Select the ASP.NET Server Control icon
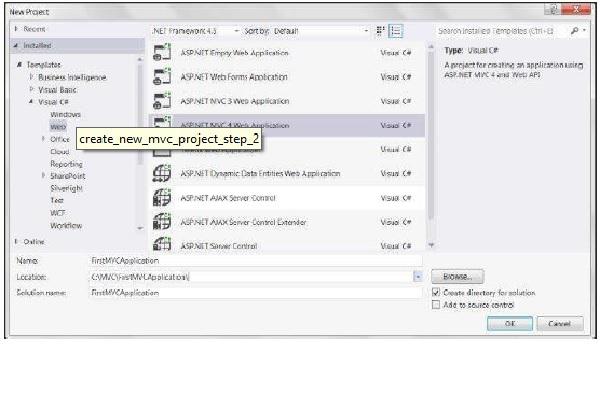600x401 pixels. pyautogui.click(x=163, y=245)
